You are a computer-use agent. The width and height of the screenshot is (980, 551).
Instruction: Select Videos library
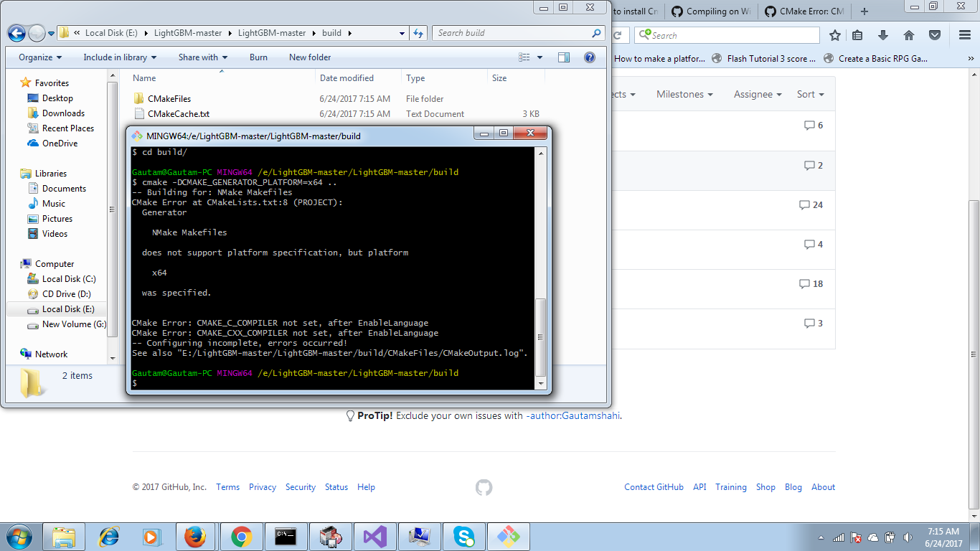[x=55, y=234]
